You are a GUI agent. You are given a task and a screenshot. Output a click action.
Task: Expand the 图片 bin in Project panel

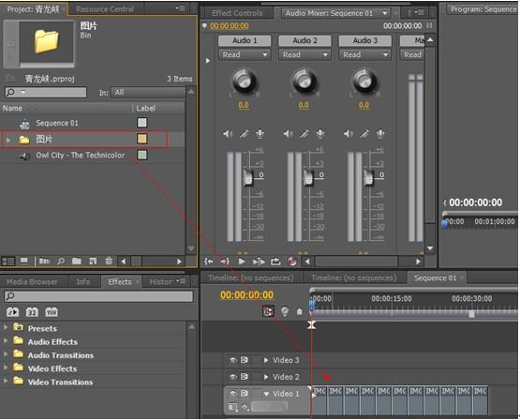pyautogui.click(x=8, y=140)
